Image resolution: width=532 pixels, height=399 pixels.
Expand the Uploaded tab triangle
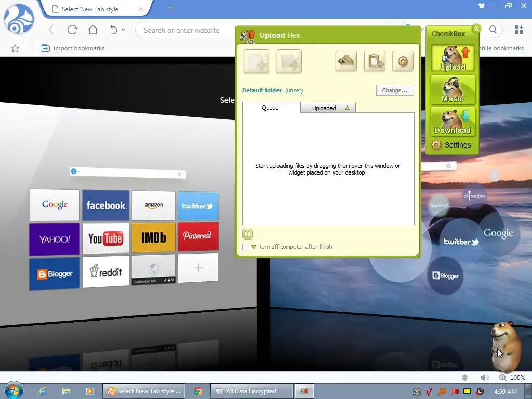(347, 108)
